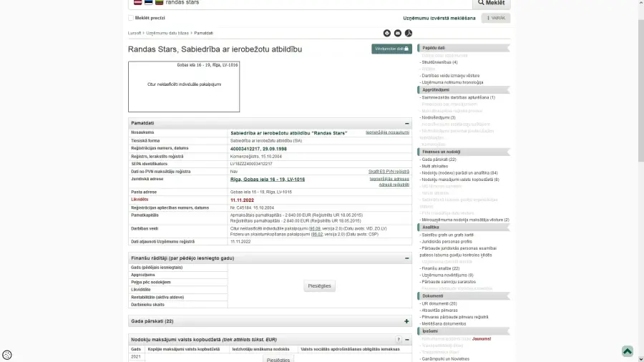This screenshot has height=362, width=644.
Task: Open 'Juridiskās personas profils'
Action: click(x=446, y=242)
